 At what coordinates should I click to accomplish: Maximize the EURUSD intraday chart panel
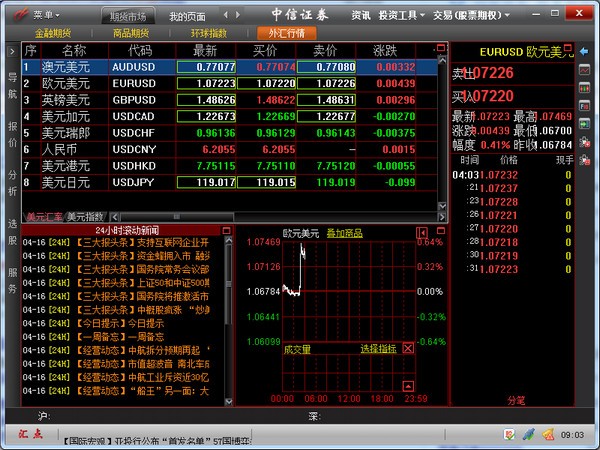441,230
